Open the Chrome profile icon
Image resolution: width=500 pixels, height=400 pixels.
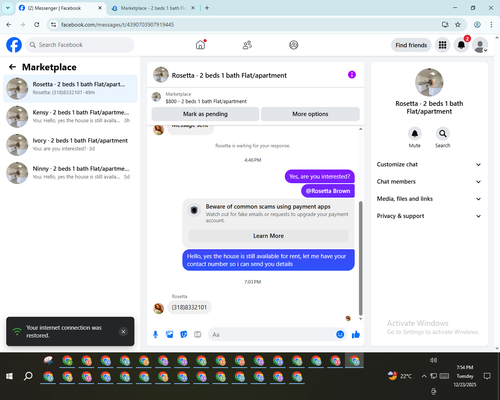pos(477,24)
